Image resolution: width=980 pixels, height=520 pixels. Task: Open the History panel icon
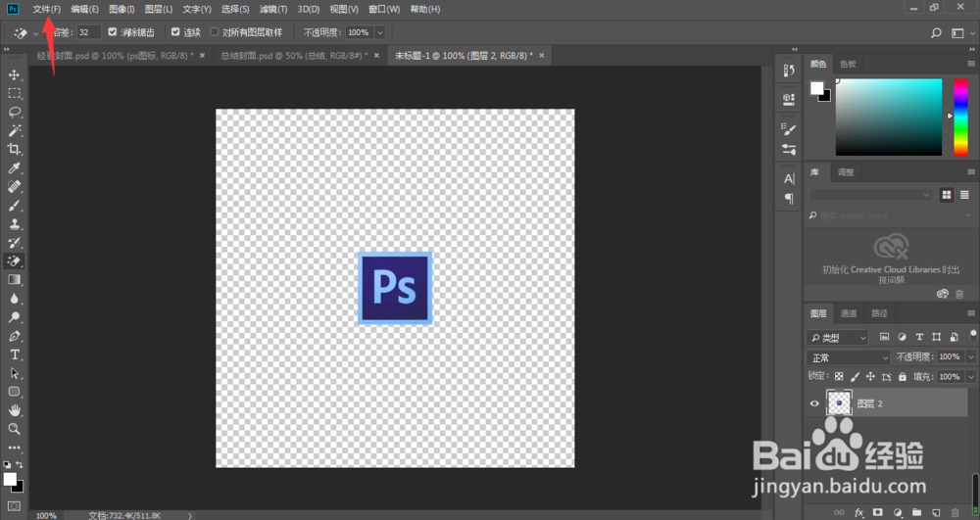pyautogui.click(x=789, y=71)
